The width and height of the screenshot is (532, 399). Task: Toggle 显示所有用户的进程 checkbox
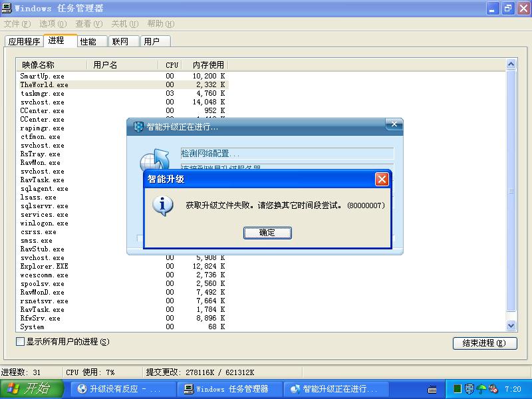tap(21, 342)
